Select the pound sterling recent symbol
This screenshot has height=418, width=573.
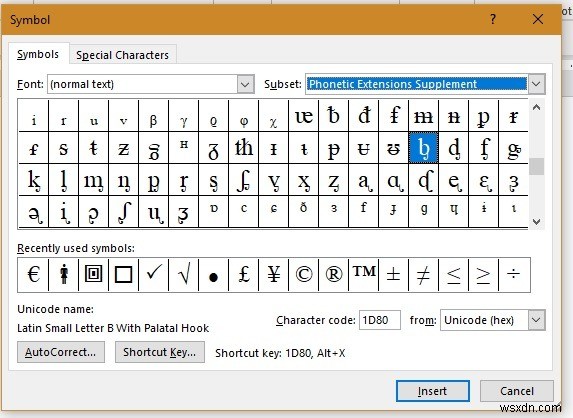point(243,274)
